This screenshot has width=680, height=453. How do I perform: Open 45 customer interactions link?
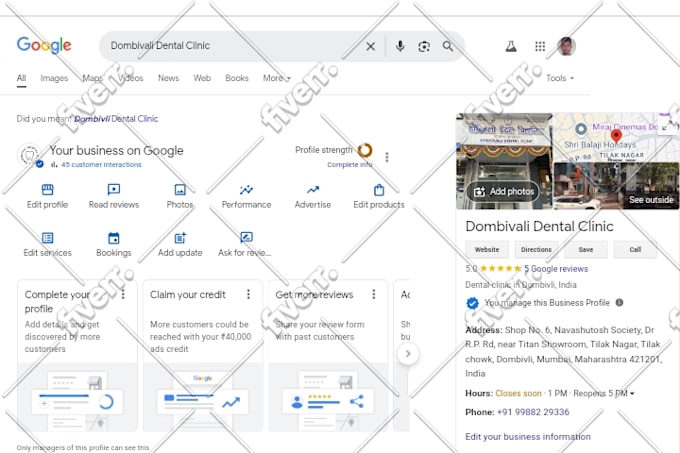pyautogui.click(x=101, y=165)
